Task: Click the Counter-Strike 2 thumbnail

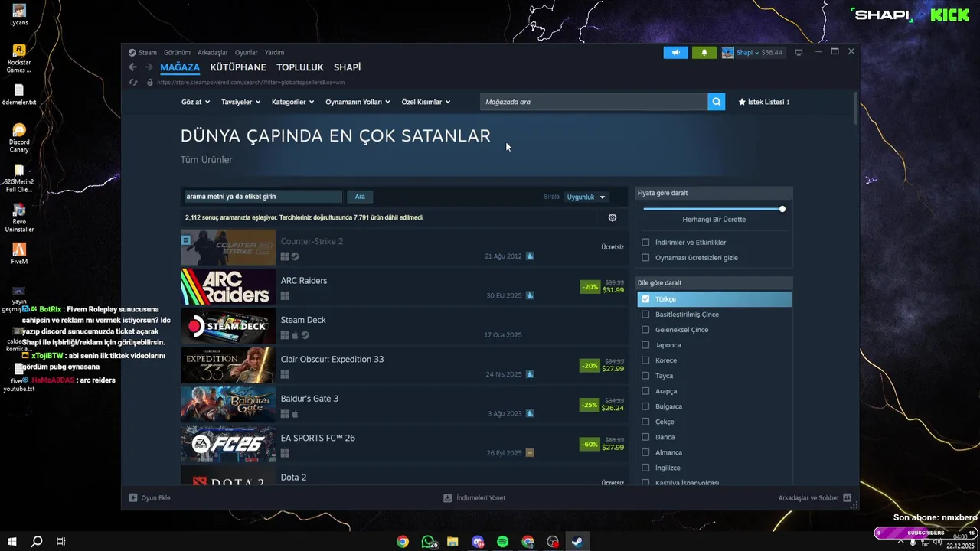Action: 228,248
